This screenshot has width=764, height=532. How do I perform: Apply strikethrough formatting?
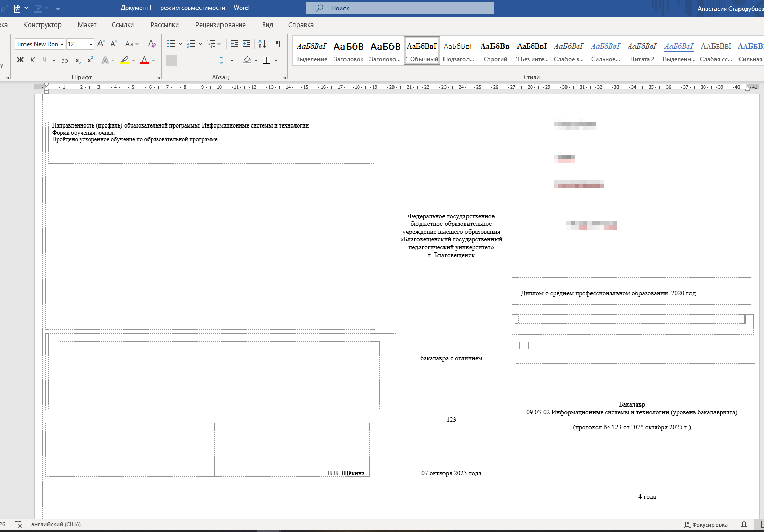coord(65,60)
